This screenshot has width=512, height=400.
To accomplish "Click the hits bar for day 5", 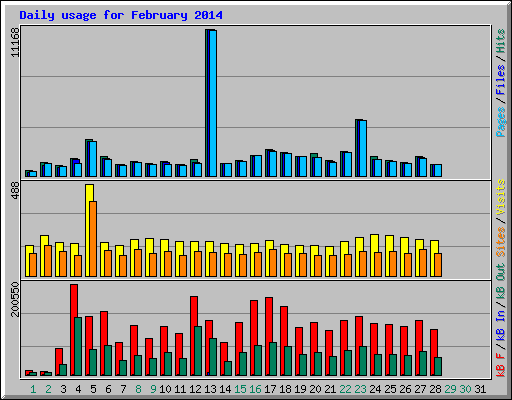I will (x=91, y=158).
